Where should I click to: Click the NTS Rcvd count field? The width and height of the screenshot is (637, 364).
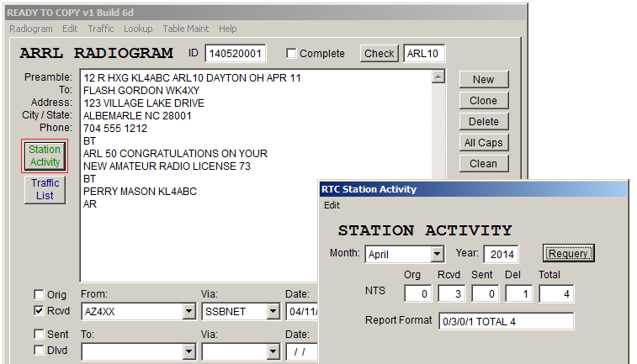point(452,293)
